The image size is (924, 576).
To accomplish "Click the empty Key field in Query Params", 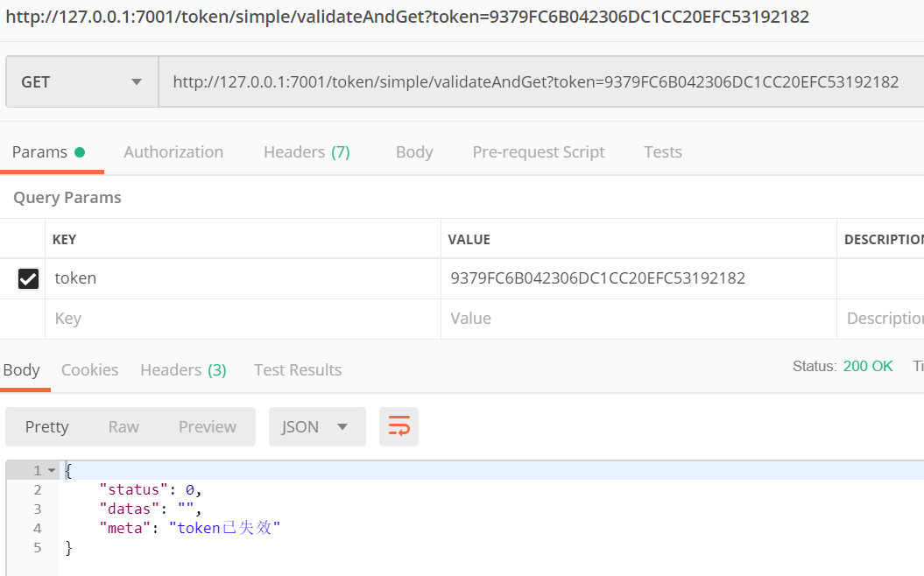I will coord(175,318).
